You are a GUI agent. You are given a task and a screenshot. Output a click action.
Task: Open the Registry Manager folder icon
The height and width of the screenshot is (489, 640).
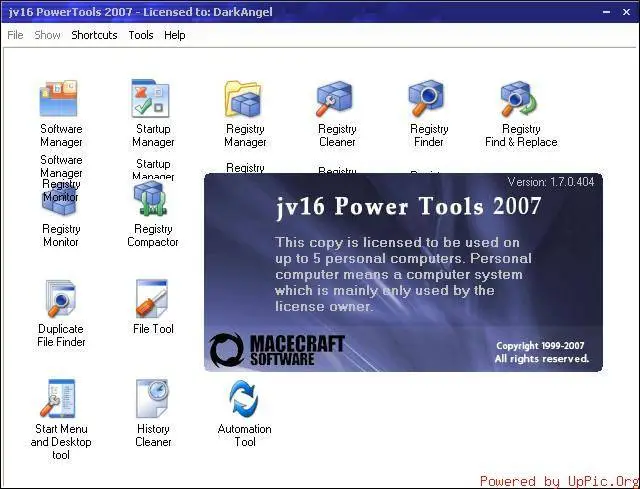pyautogui.click(x=243, y=98)
